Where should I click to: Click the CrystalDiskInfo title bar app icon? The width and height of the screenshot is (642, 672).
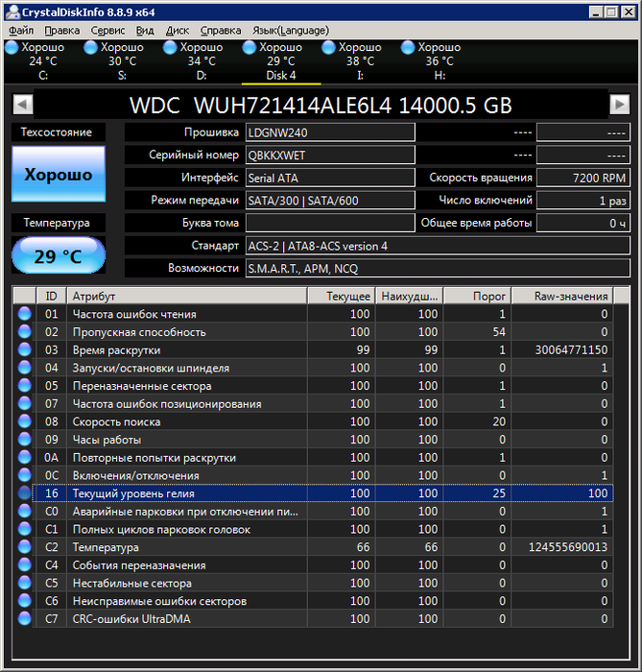pyautogui.click(x=12, y=12)
